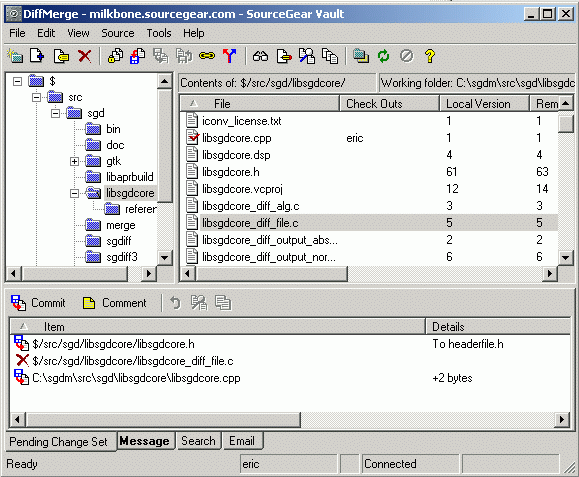
Task: Click the Commit button icon
Action: [18, 303]
